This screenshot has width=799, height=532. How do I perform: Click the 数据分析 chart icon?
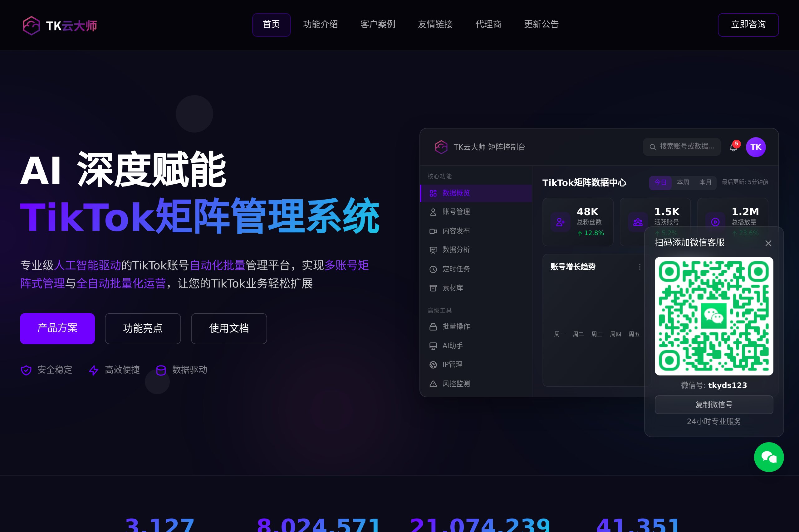pos(433,250)
